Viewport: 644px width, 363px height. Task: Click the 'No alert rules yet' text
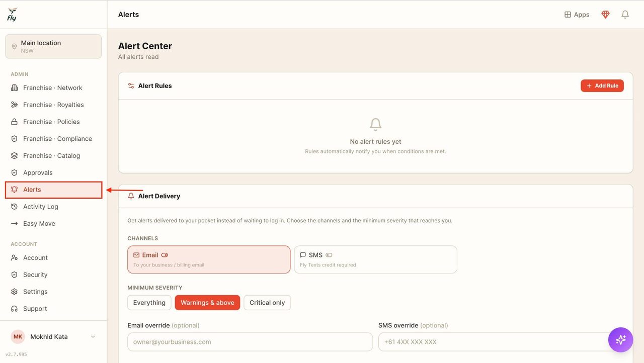(375, 142)
